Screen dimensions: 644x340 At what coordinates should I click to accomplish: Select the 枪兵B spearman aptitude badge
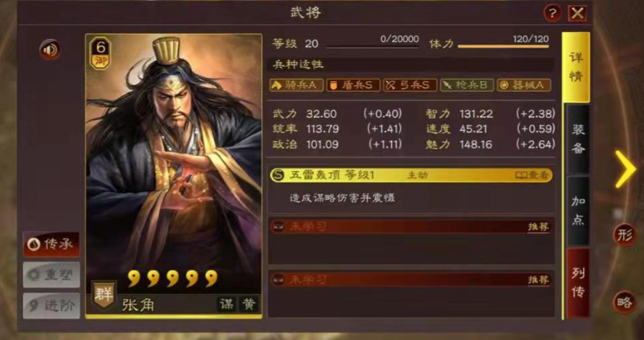(467, 85)
